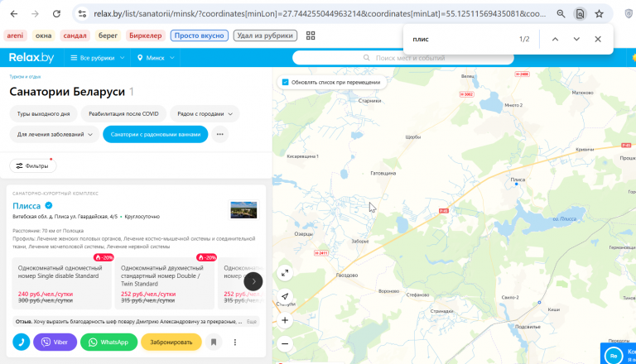
Task: Reload the current page
Action: [56, 14]
